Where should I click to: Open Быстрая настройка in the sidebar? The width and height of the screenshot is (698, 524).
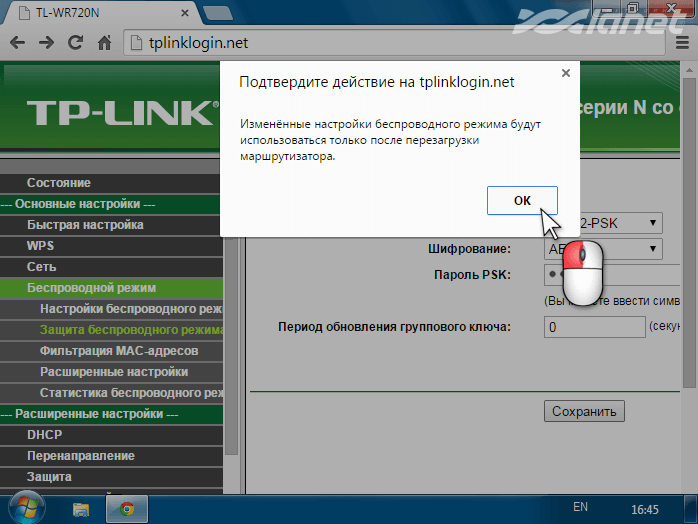point(110,225)
